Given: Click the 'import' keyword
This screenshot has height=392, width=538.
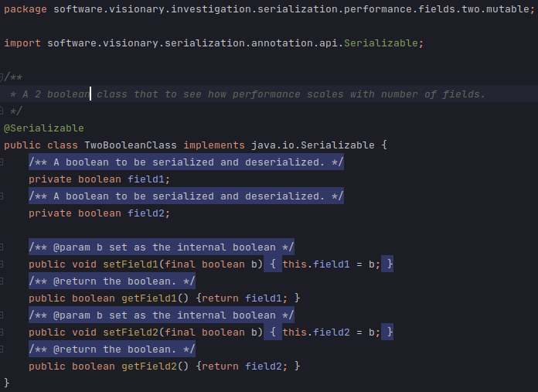Looking at the screenshot, I should 22,43.
